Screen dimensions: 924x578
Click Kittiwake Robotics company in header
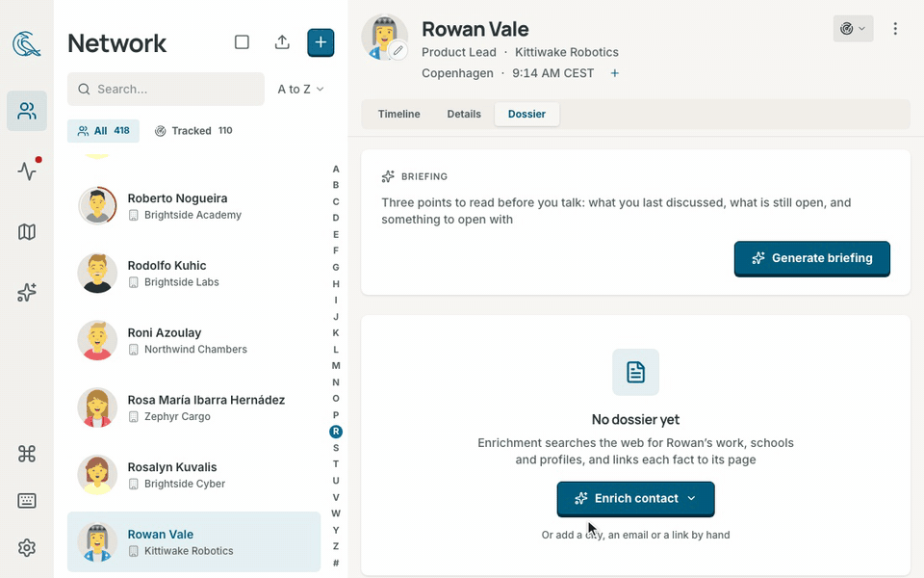(x=567, y=52)
